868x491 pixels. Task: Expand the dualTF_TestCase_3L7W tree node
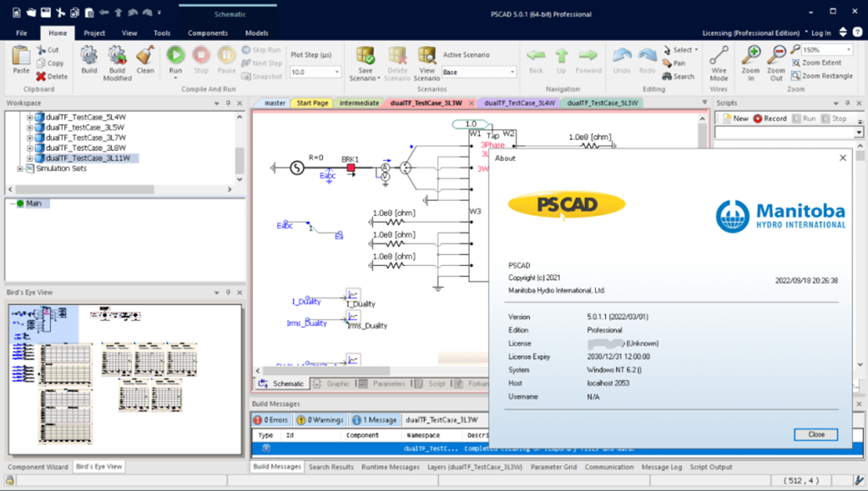click(29, 138)
